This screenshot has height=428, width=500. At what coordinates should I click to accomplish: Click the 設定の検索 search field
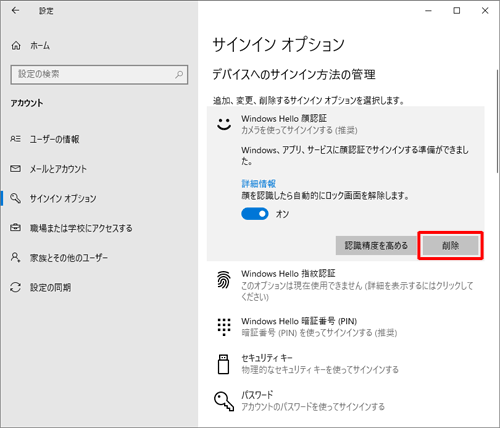coord(99,74)
